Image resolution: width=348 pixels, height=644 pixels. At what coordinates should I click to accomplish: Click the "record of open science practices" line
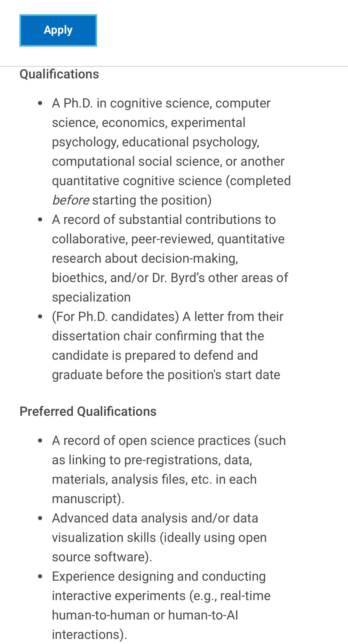point(169,441)
